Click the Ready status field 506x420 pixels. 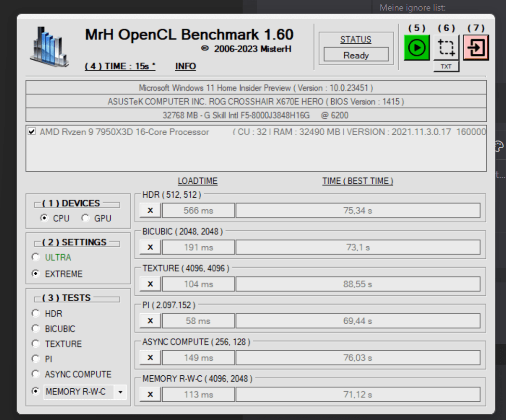356,55
